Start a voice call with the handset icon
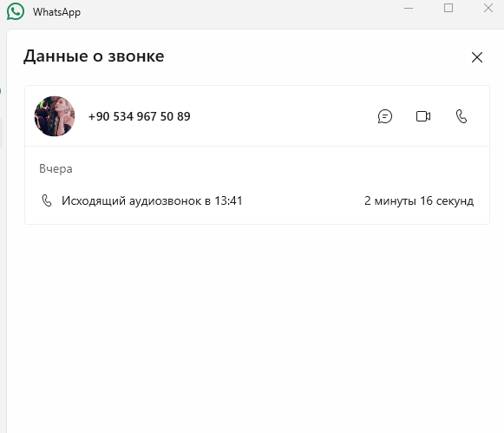This screenshot has width=504, height=433. click(x=461, y=116)
